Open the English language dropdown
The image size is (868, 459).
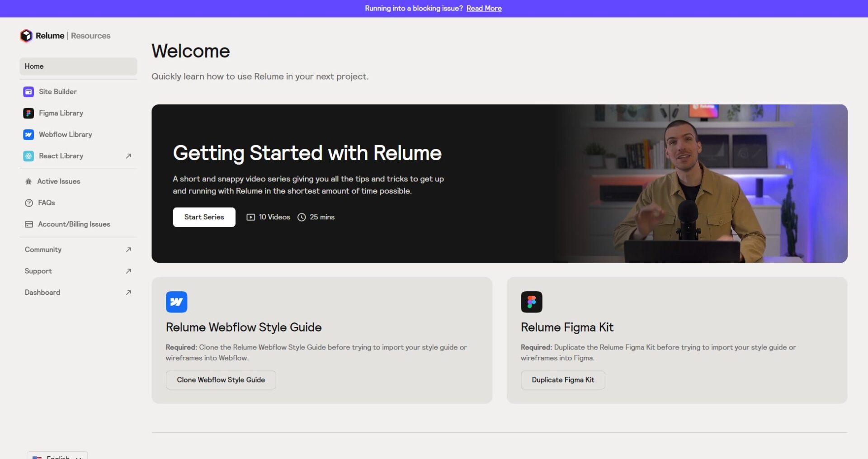(57, 456)
